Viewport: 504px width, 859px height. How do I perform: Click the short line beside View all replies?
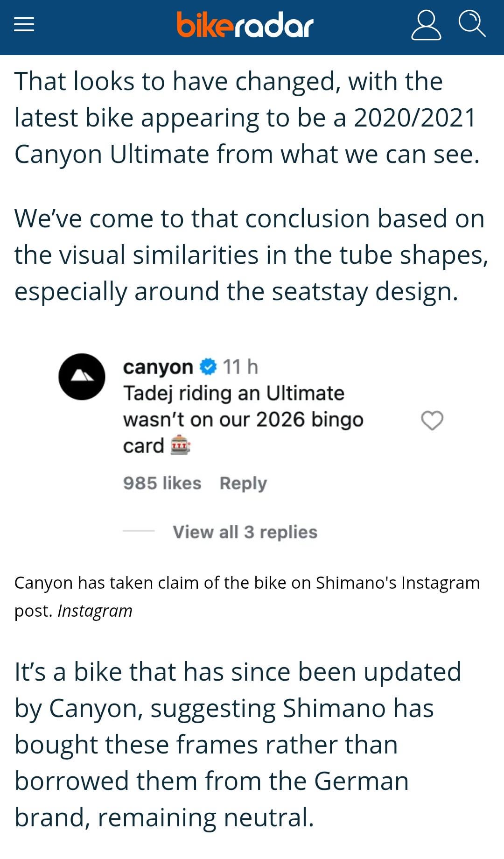click(139, 531)
